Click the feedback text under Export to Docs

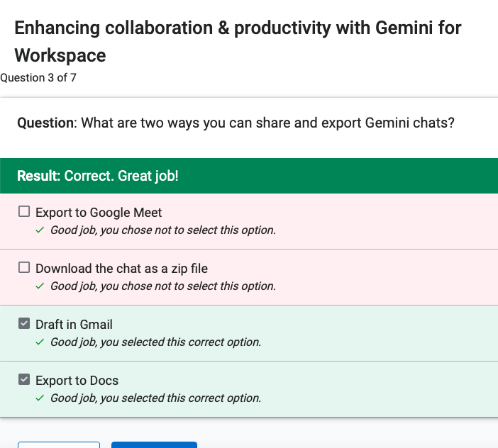point(155,398)
